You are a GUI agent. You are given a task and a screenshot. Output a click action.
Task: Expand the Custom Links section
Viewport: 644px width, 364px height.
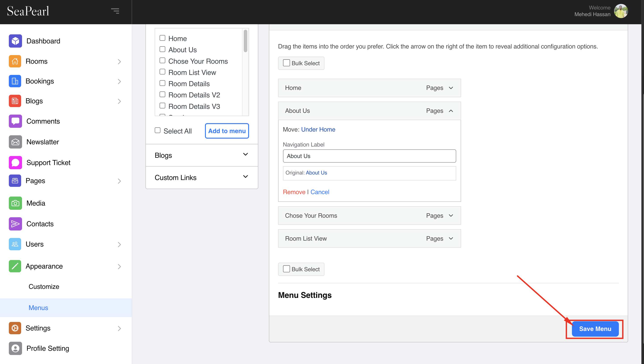(x=201, y=177)
